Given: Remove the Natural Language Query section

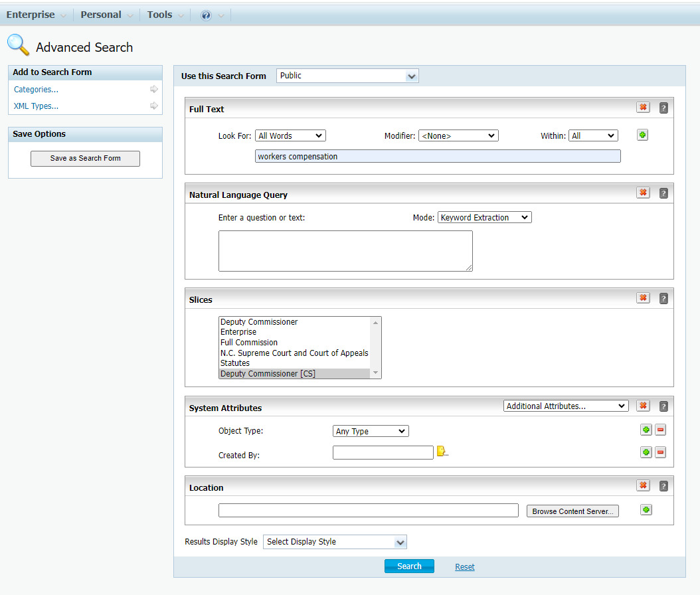Looking at the screenshot, I should pyautogui.click(x=643, y=193).
